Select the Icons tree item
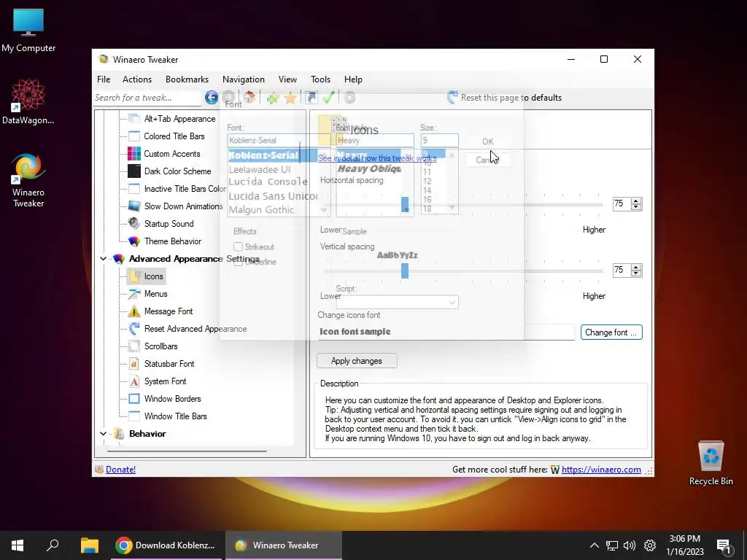Viewport: 747px width, 560px height. 153,276
